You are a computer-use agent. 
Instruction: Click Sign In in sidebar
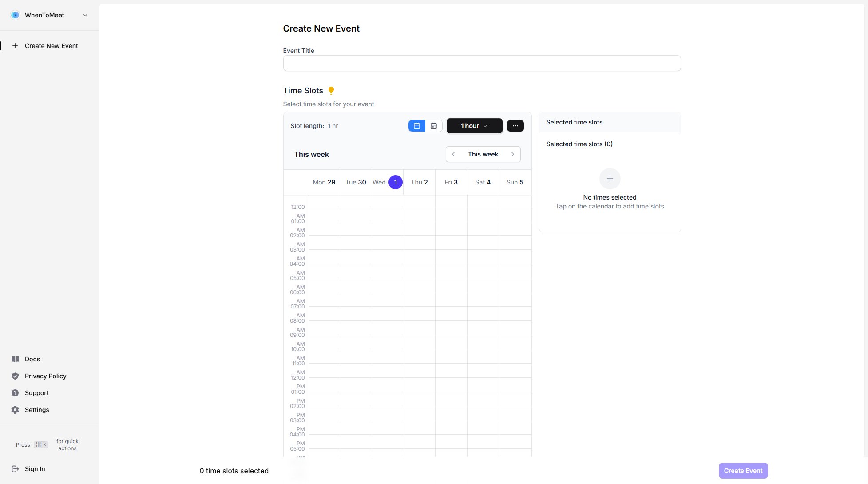click(x=35, y=469)
